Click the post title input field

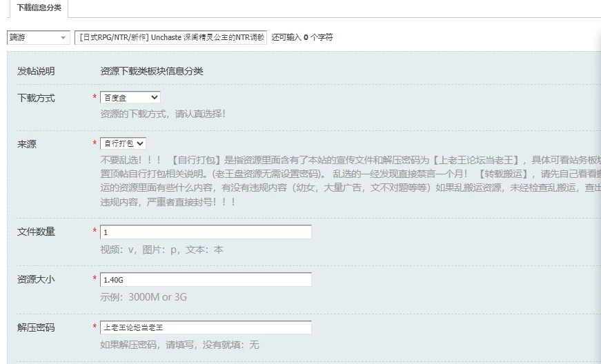coord(170,37)
